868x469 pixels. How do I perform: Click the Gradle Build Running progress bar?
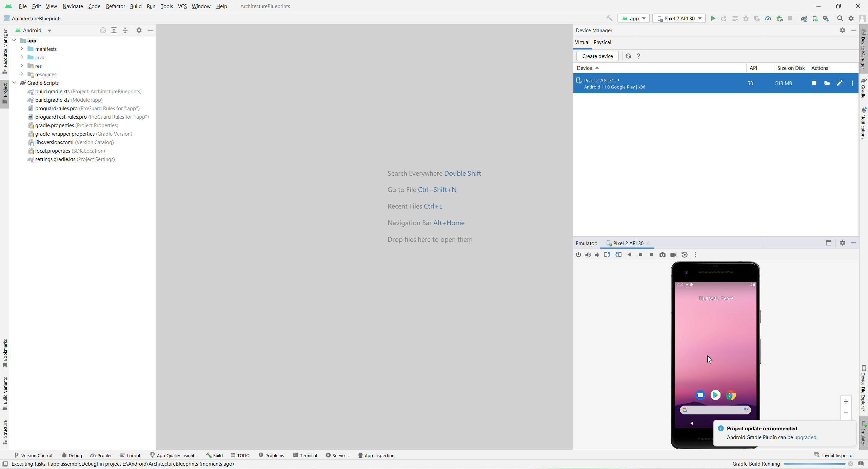point(814,464)
